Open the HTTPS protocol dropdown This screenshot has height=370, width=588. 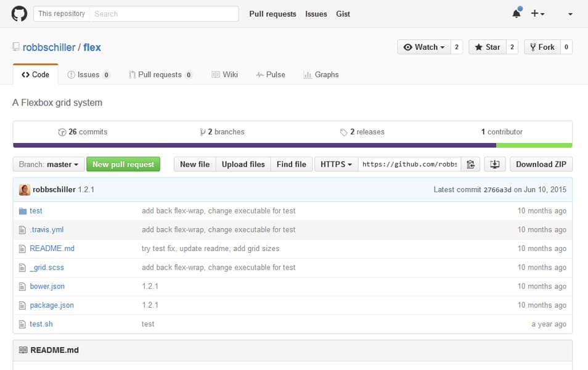click(x=336, y=165)
